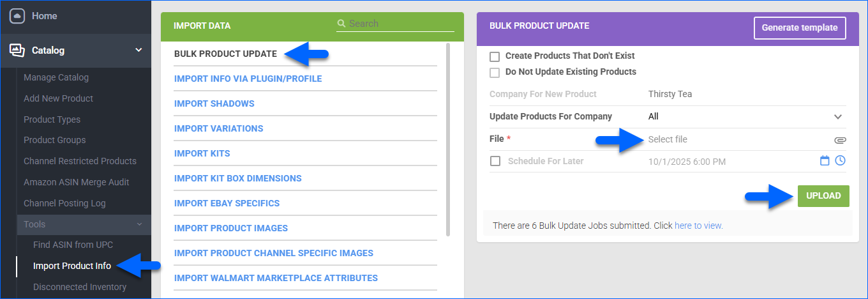This screenshot has height=299, width=868.
Task: Select Import Product Info in sidebar
Action: (x=72, y=266)
